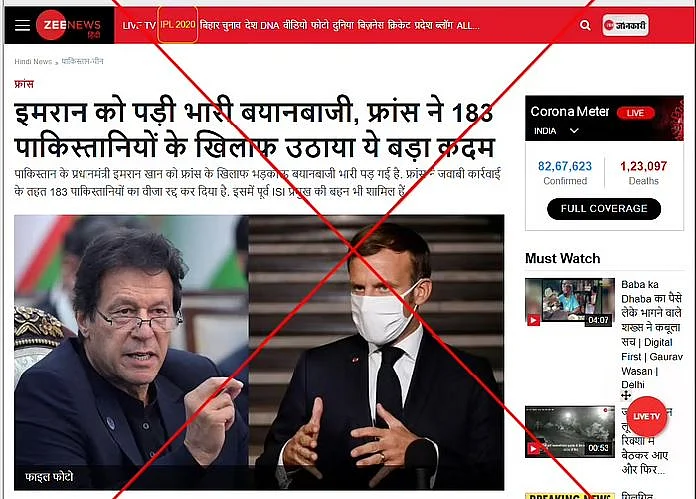Click the FULL COVERAGE button
Viewport: 696px width, 499px height.
point(604,209)
